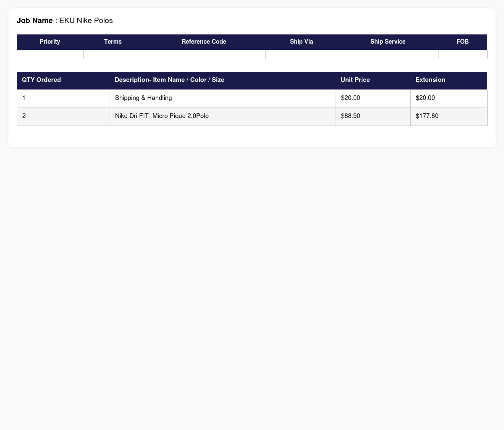
Task: Click the $177.80 extension cell
Action: point(449,116)
